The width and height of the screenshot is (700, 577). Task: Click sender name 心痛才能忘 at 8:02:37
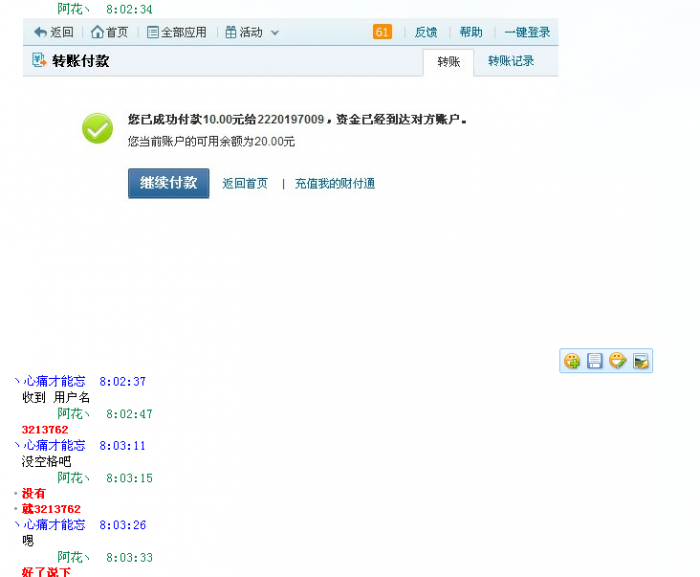(54, 381)
